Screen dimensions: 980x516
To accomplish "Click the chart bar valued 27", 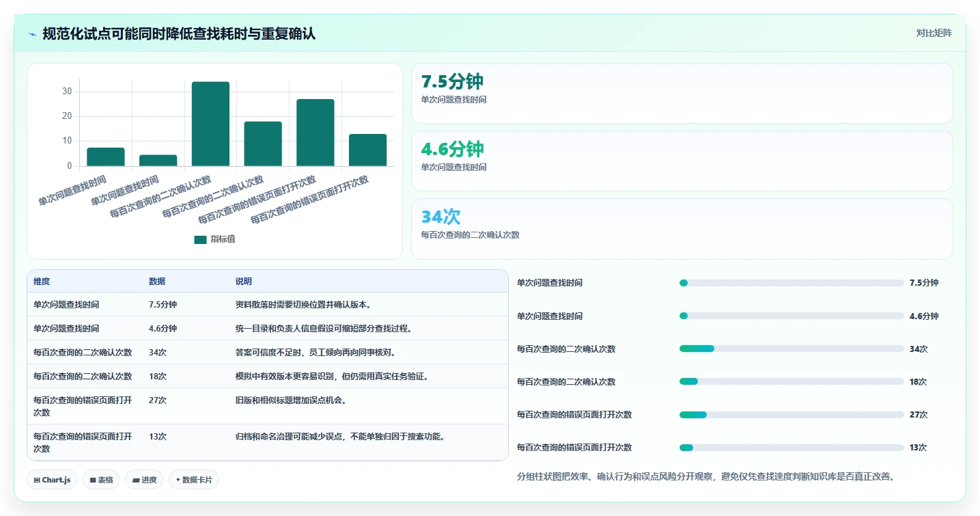I will 316,133.
